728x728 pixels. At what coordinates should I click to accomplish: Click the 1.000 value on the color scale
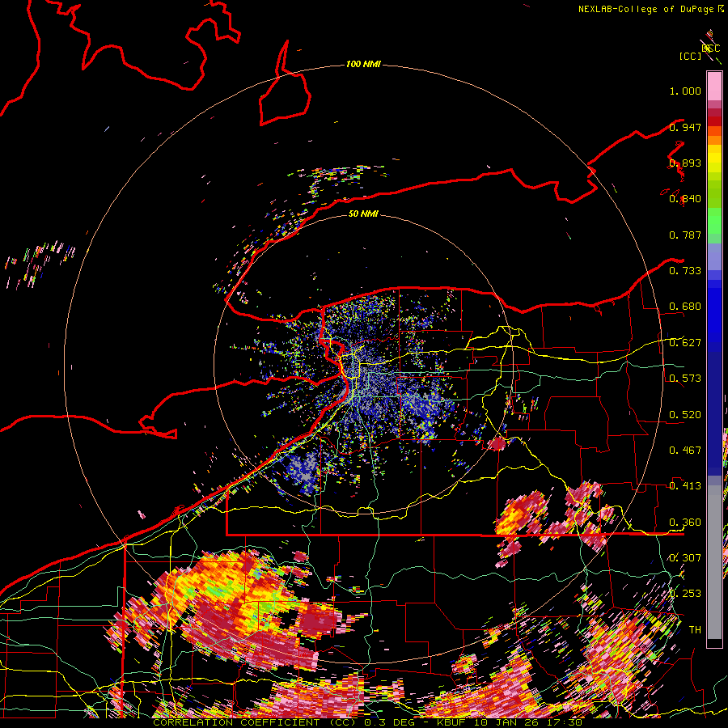(x=685, y=91)
